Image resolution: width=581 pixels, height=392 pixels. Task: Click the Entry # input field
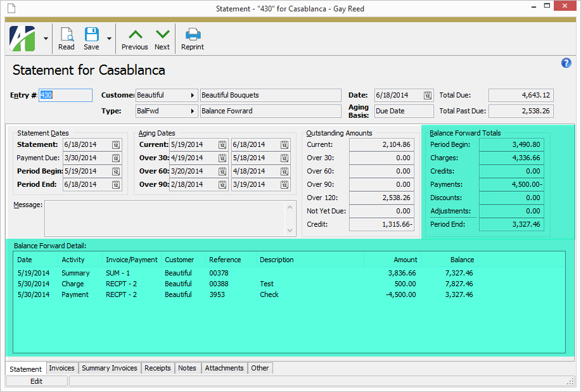(66, 96)
